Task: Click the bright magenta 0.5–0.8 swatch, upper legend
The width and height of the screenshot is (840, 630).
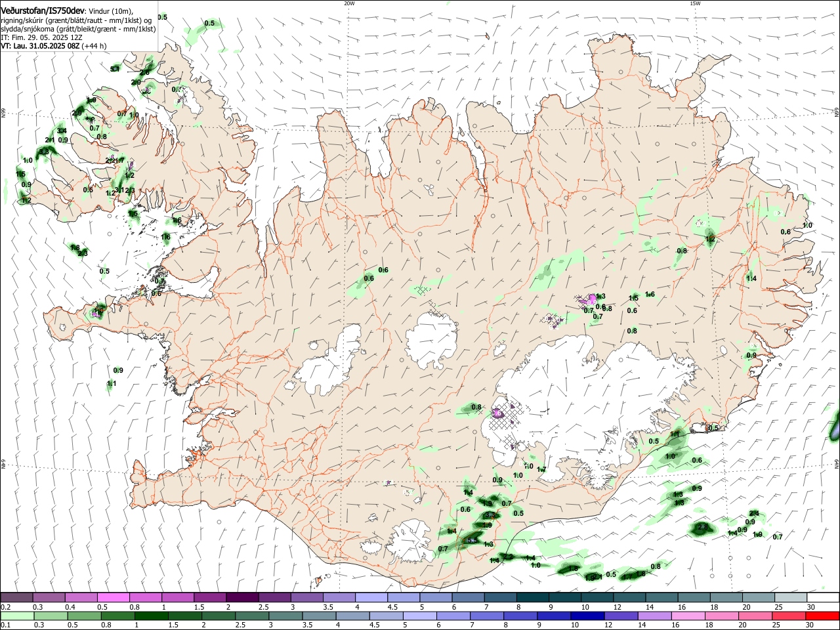Action: pyautogui.click(x=112, y=597)
